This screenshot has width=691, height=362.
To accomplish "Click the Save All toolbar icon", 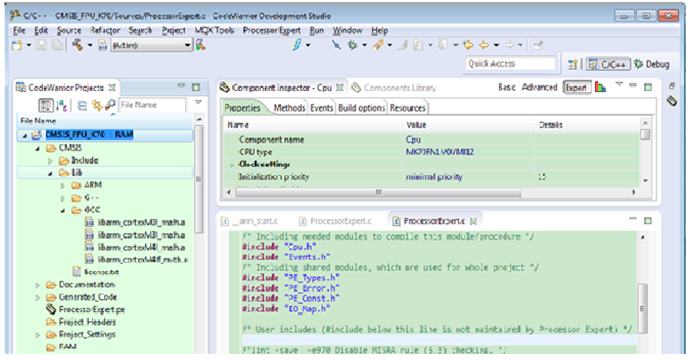I will pyautogui.click(x=57, y=45).
